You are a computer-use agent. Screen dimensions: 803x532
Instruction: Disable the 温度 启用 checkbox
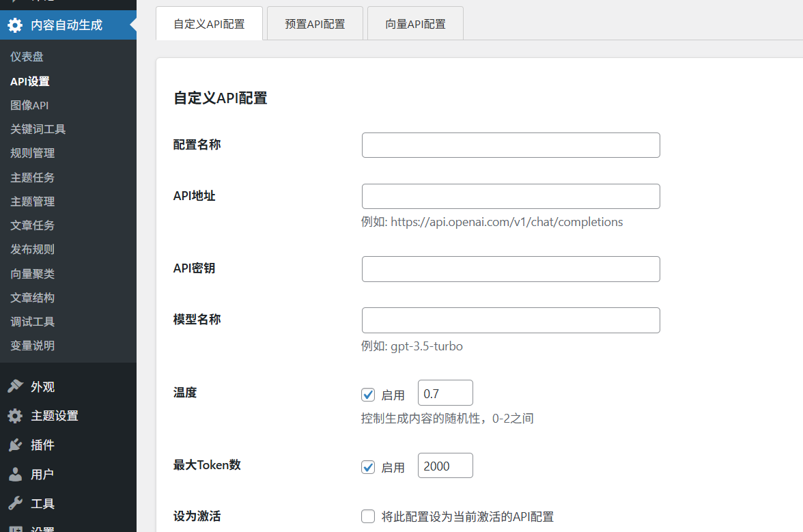tap(368, 395)
